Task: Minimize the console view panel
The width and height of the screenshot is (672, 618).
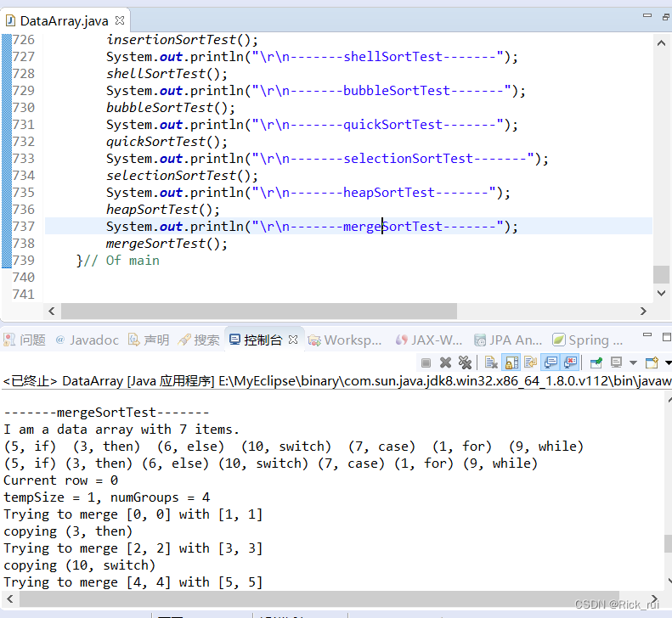Action: pyautogui.click(x=647, y=335)
